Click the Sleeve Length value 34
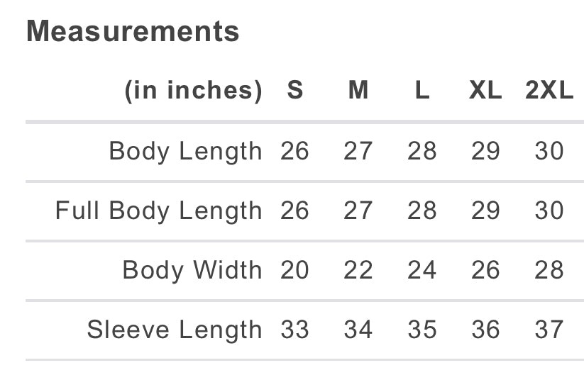Viewport: 584px width, 392px height. tap(358, 330)
